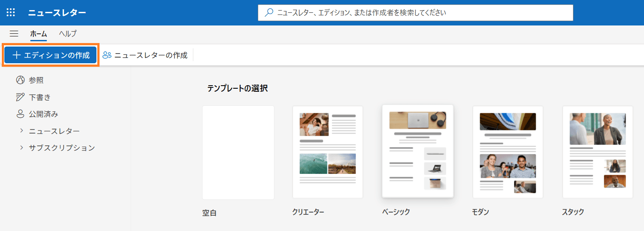Select the 空白 blank template
Image resolution: width=644 pixels, height=231 pixels.
238,152
